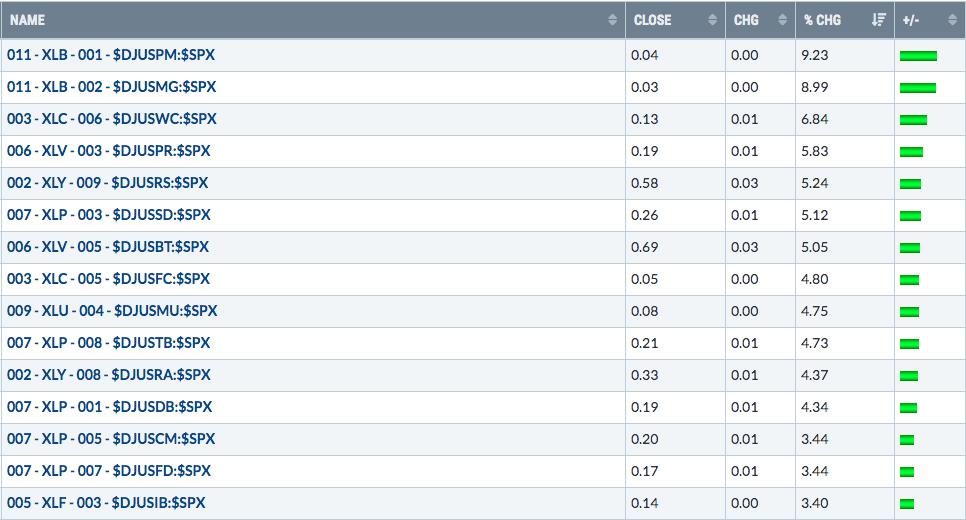Open the 002 - XLY - 008 - $DJUSRA:$SPX link
966x520 pixels.
point(109,375)
